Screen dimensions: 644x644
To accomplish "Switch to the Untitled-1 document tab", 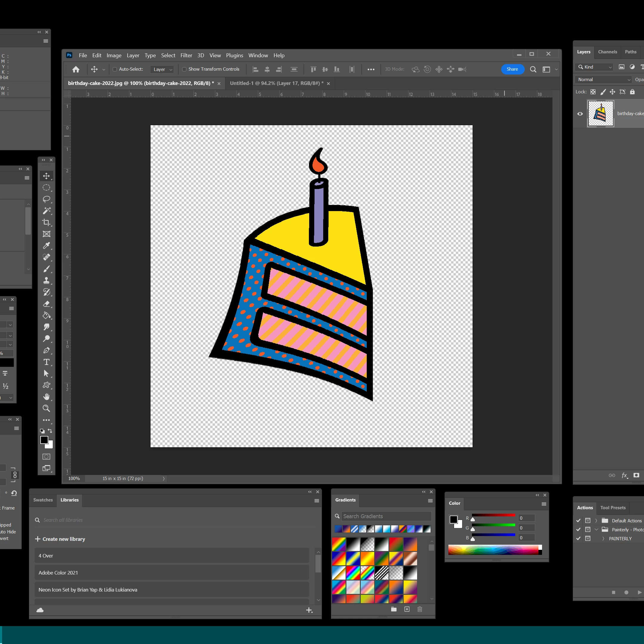I will (276, 83).
